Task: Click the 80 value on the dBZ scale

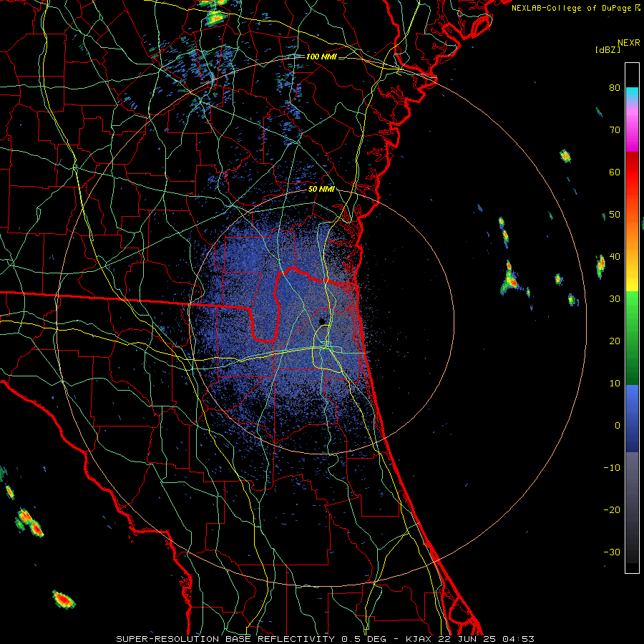Action: point(615,87)
